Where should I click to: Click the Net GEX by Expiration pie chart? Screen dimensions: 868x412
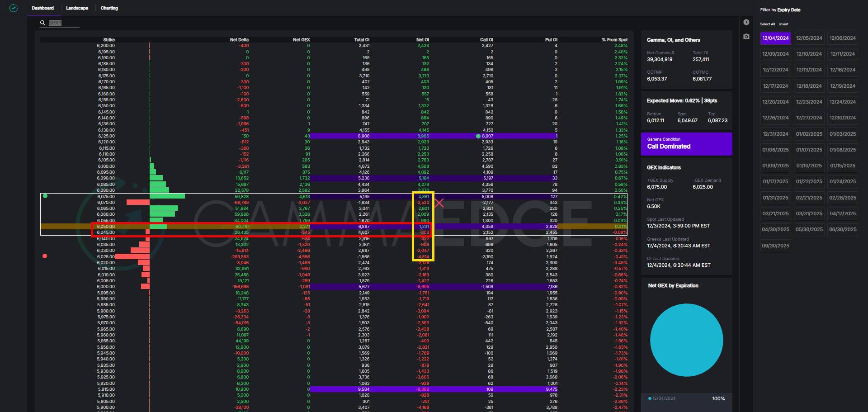(x=686, y=340)
